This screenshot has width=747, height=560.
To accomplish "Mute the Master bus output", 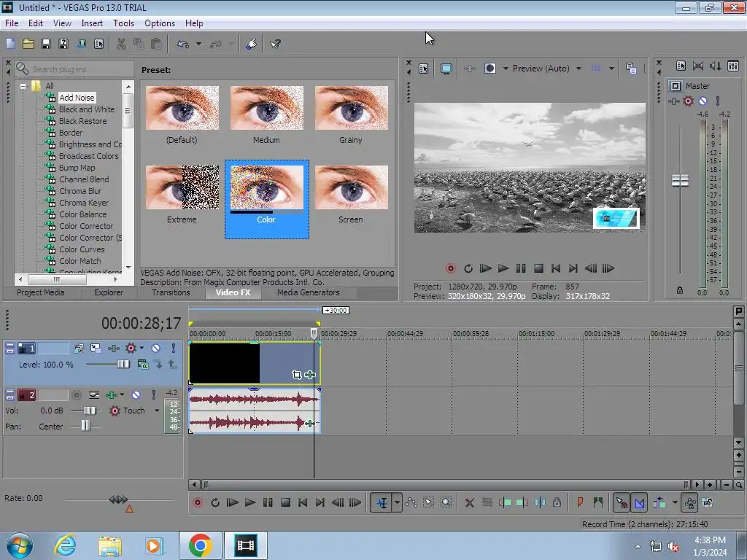I will point(703,101).
